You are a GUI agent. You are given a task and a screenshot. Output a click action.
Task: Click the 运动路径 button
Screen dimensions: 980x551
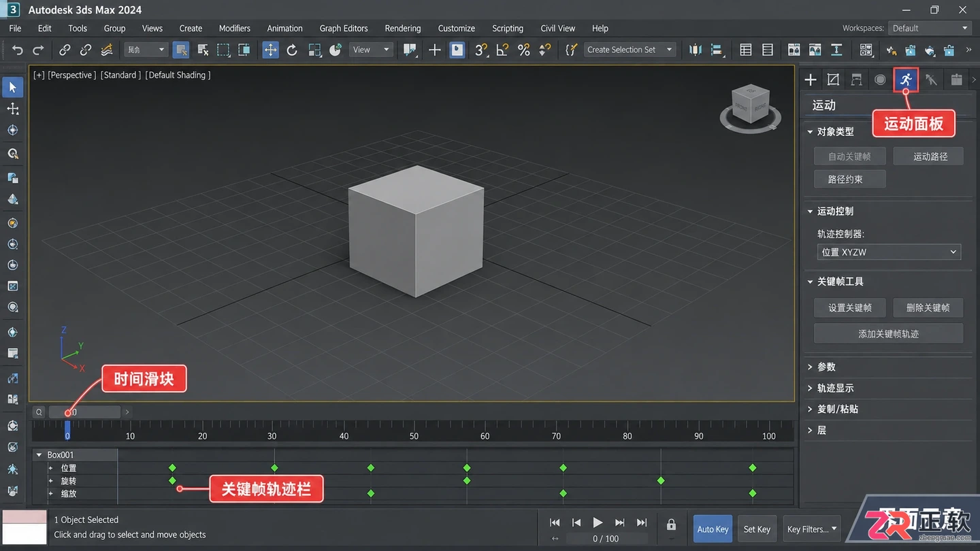[930, 156]
